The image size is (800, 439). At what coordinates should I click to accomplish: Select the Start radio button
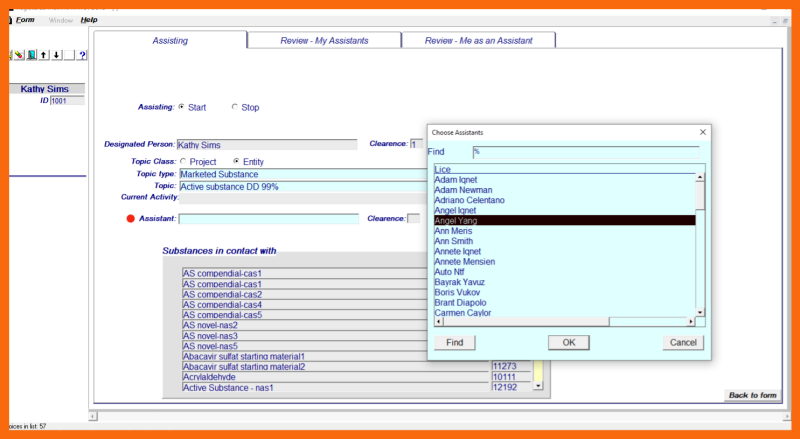tap(181, 107)
